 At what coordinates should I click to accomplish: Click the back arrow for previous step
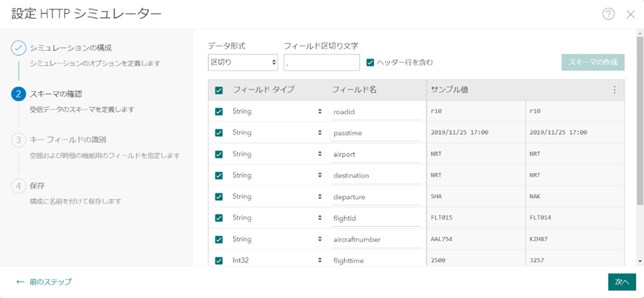[x=21, y=281]
